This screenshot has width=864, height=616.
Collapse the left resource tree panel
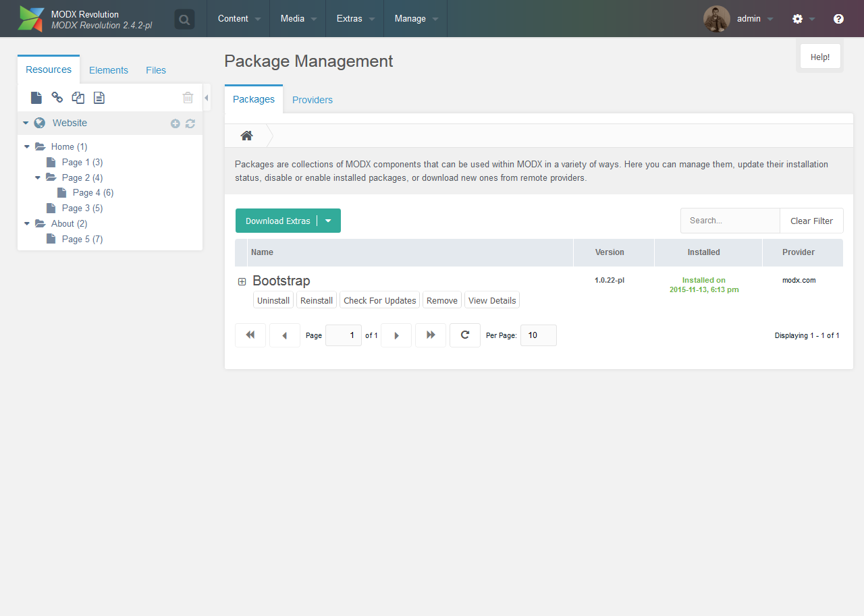point(207,98)
